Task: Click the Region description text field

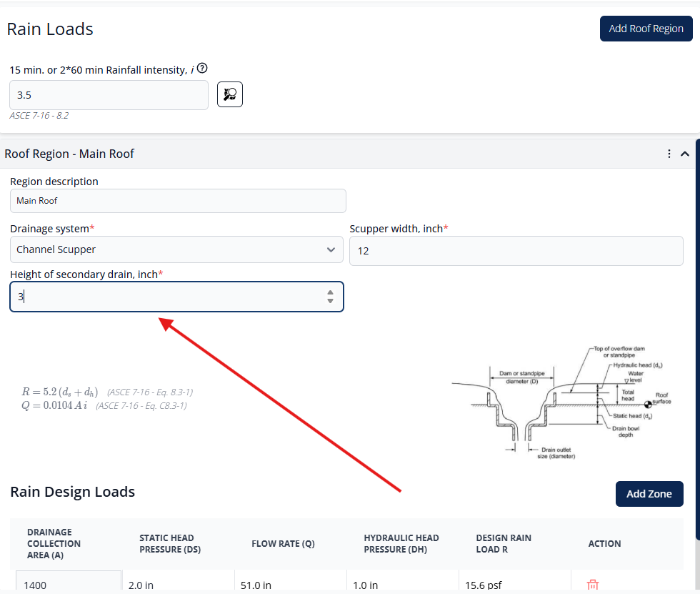Action: (178, 201)
